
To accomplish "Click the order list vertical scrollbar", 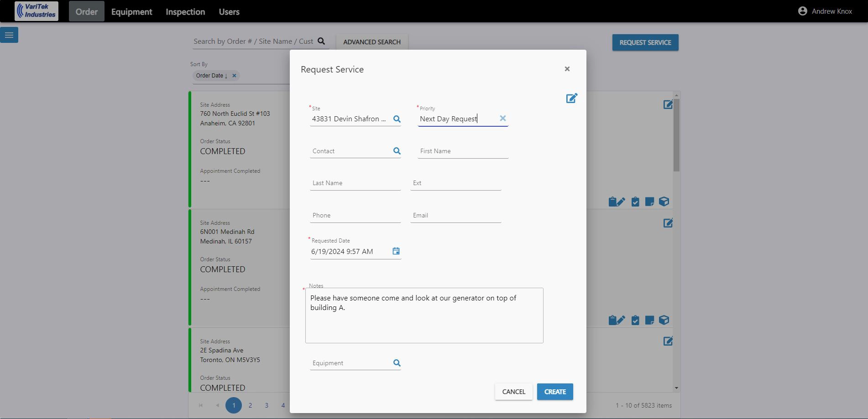I will pos(676,135).
